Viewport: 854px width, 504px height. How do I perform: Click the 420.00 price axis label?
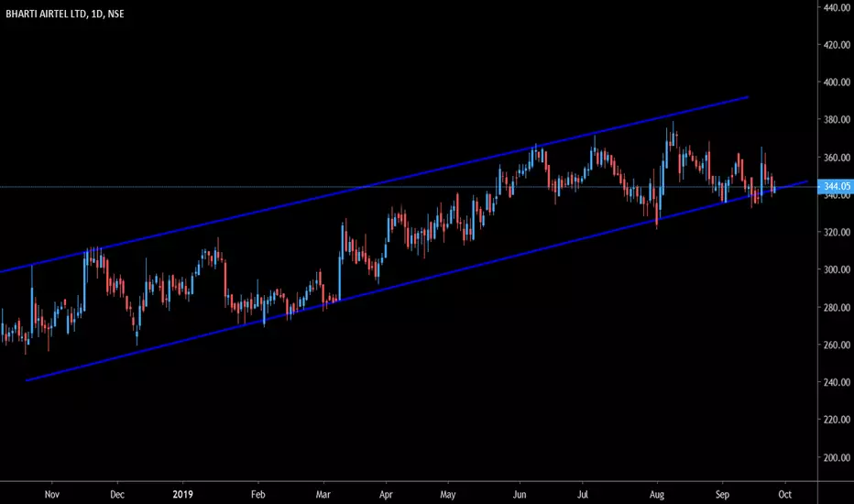pos(838,45)
